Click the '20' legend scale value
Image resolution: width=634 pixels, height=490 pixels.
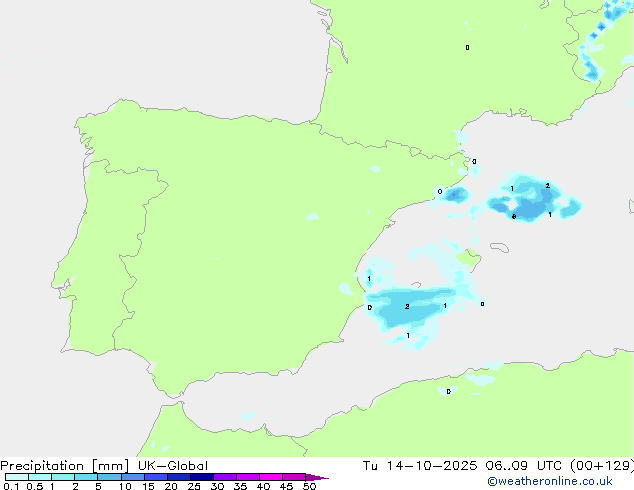point(171,486)
